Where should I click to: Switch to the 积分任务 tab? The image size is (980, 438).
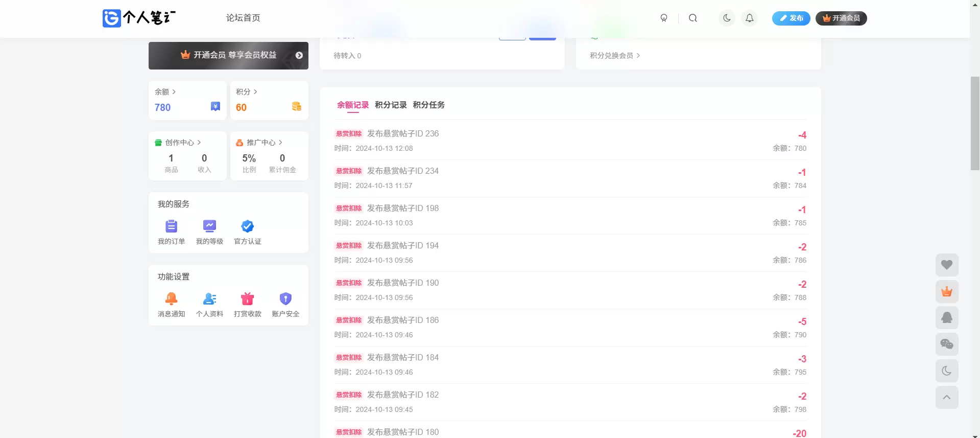[x=429, y=105]
